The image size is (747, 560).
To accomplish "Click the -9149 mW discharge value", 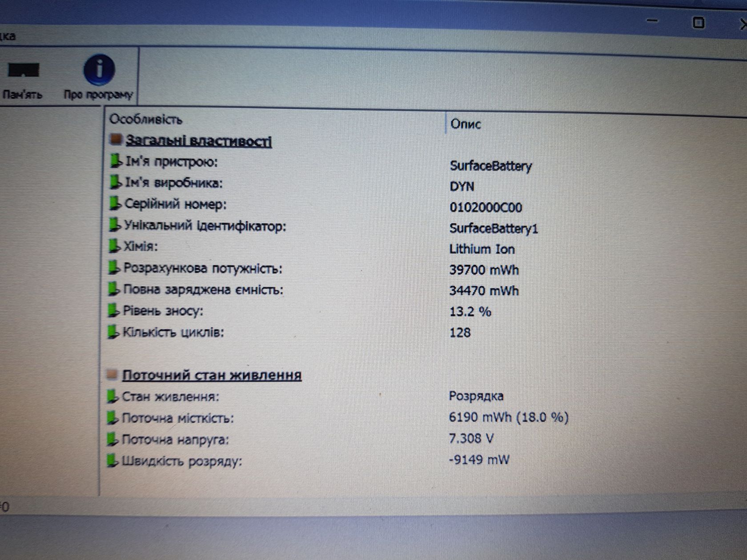I will tap(479, 459).
